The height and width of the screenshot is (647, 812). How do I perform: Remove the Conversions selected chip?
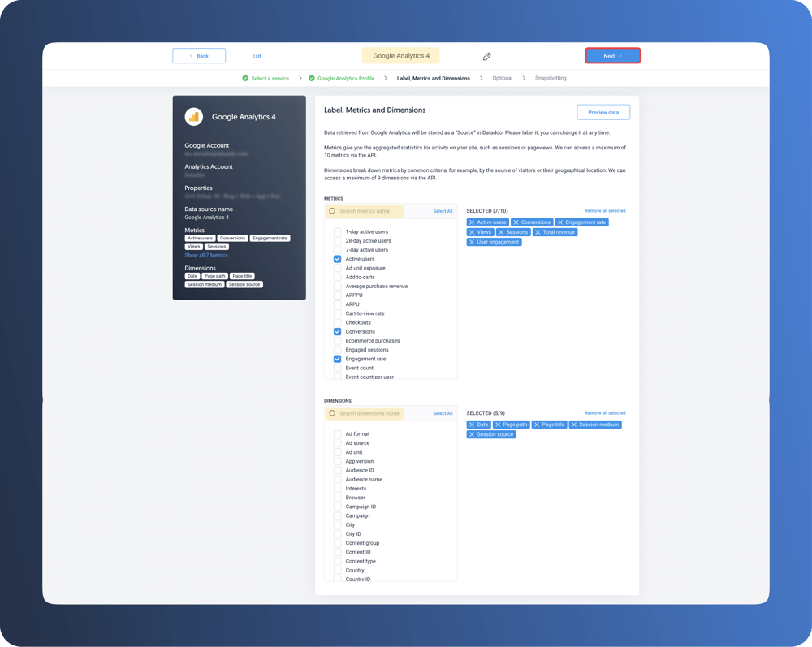[516, 222]
